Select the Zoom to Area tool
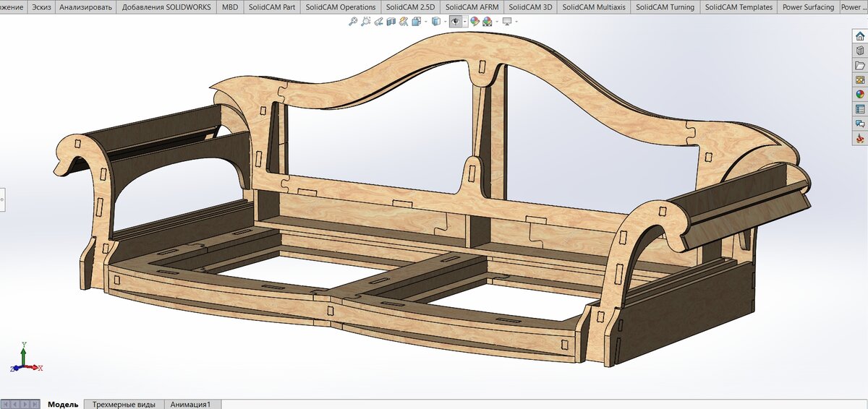 (x=365, y=22)
